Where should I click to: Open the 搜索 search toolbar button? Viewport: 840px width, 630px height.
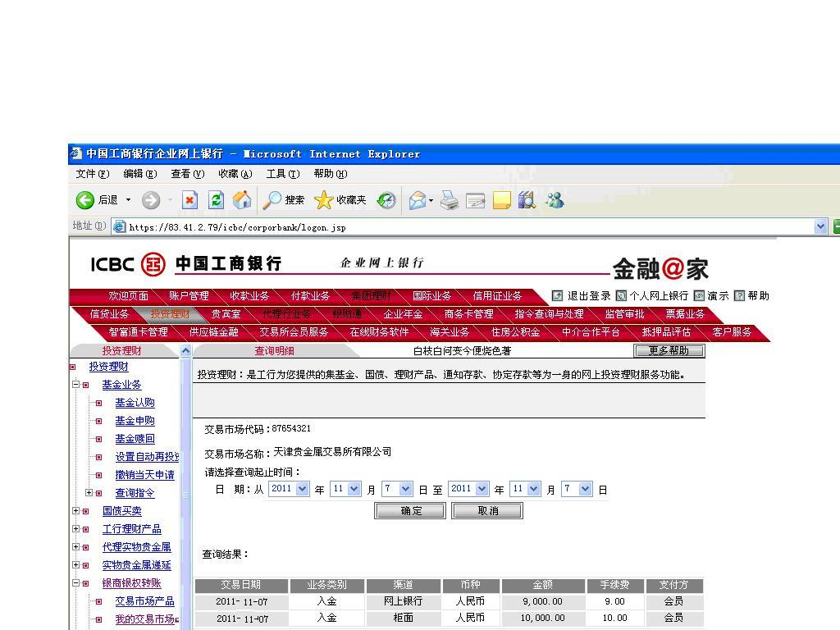click(x=283, y=200)
